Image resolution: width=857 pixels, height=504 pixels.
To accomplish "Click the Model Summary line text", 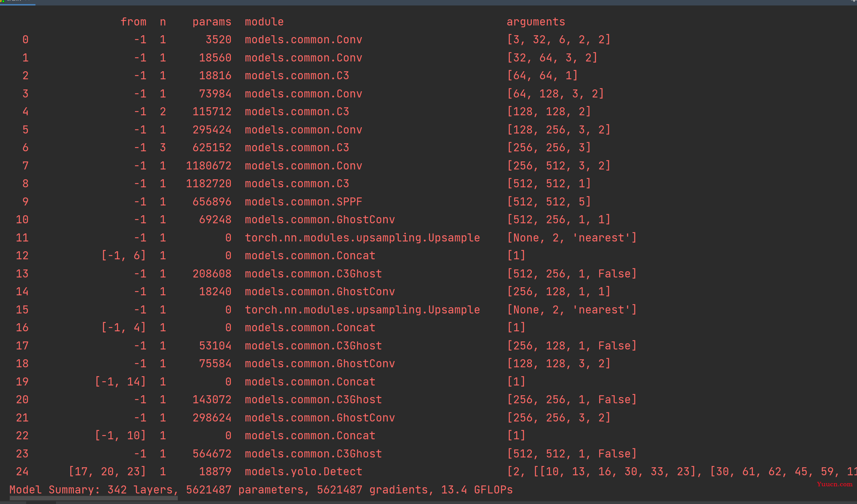I will [x=261, y=490].
